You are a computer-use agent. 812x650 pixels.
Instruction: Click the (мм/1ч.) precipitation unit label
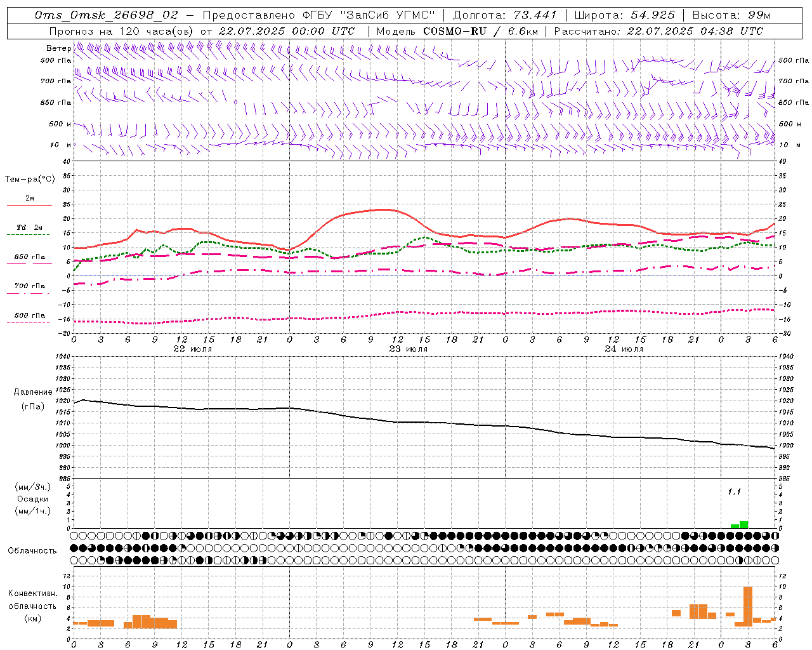[32, 511]
